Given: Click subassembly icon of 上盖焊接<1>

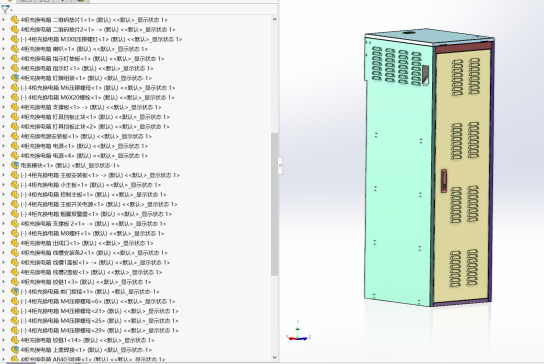Looking at the screenshot, I should tap(15, 350).
